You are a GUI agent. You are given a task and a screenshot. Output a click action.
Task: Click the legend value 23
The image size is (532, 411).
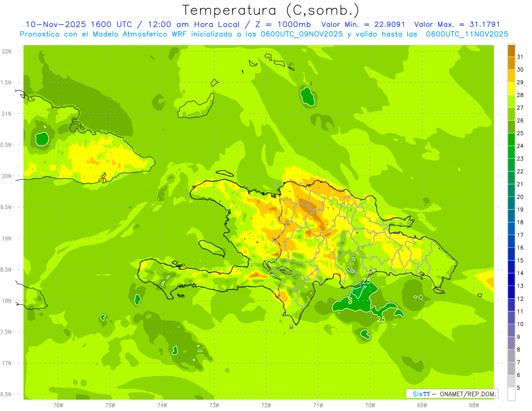(x=520, y=159)
